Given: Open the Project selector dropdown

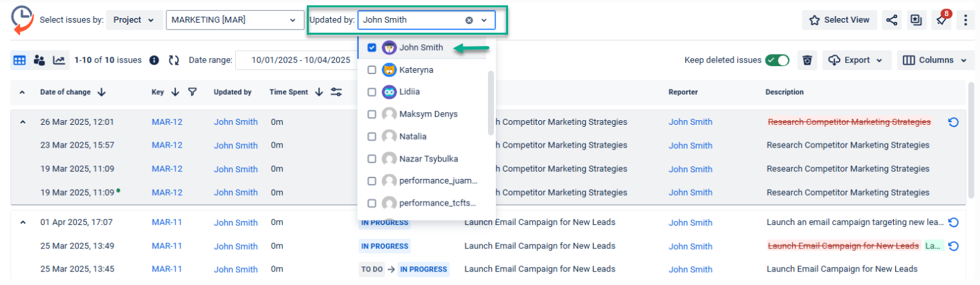Looking at the screenshot, I should tap(134, 20).
